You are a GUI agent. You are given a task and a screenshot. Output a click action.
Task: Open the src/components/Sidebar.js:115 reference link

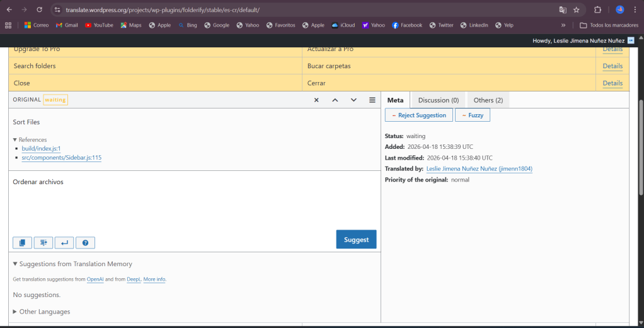61,158
